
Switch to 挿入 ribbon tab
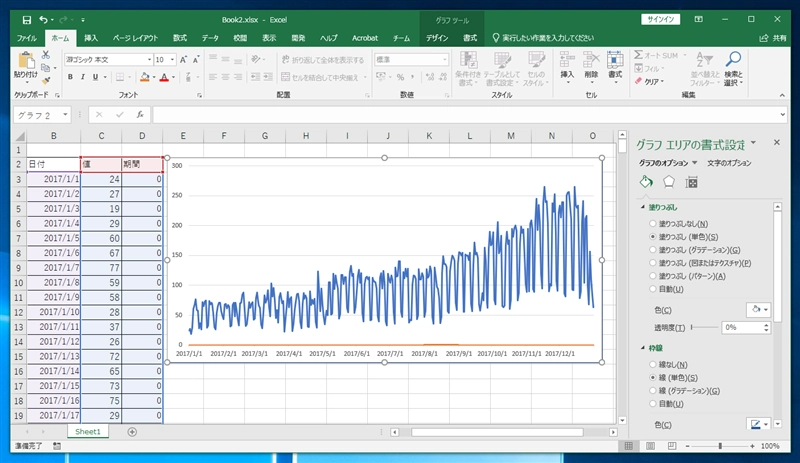[91, 38]
